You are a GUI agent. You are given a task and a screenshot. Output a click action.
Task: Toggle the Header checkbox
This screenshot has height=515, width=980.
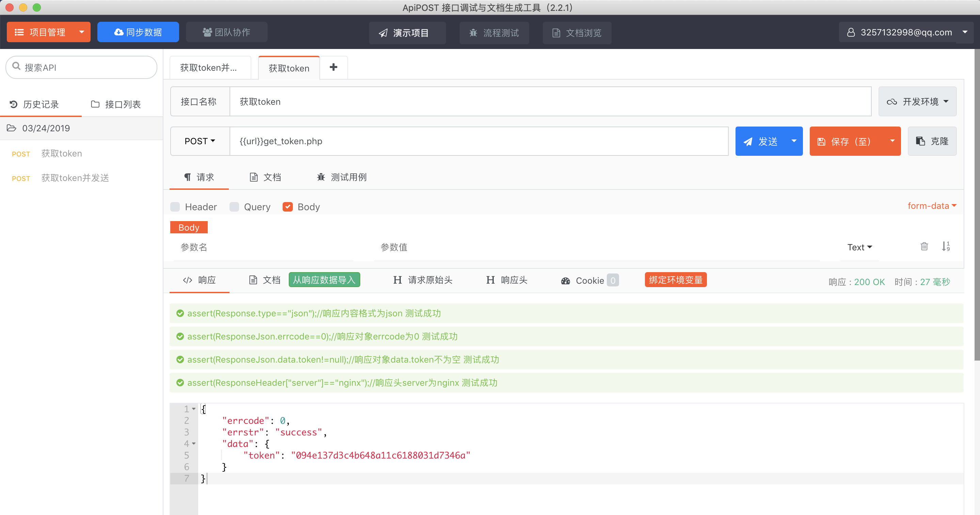point(175,206)
